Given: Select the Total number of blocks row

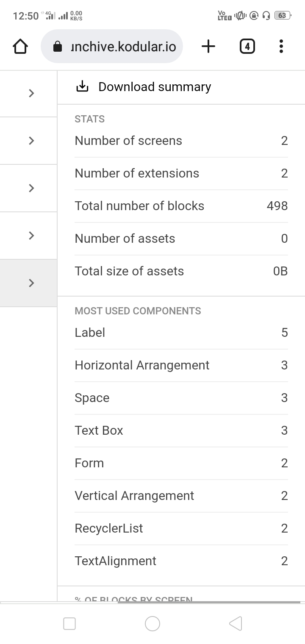Looking at the screenshot, I should 181,206.
